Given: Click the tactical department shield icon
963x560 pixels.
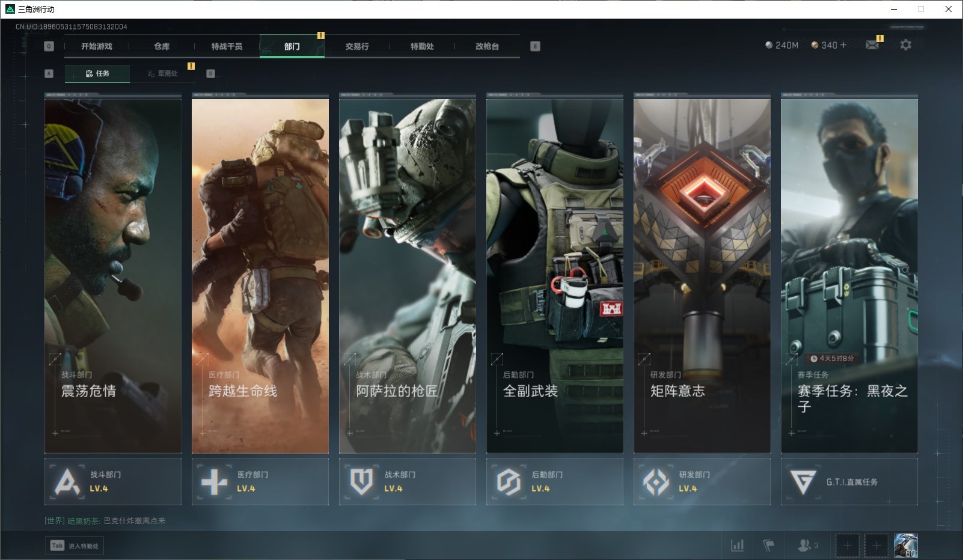Looking at the screenshot, I should pyautogui.click(x=361, y=482).
